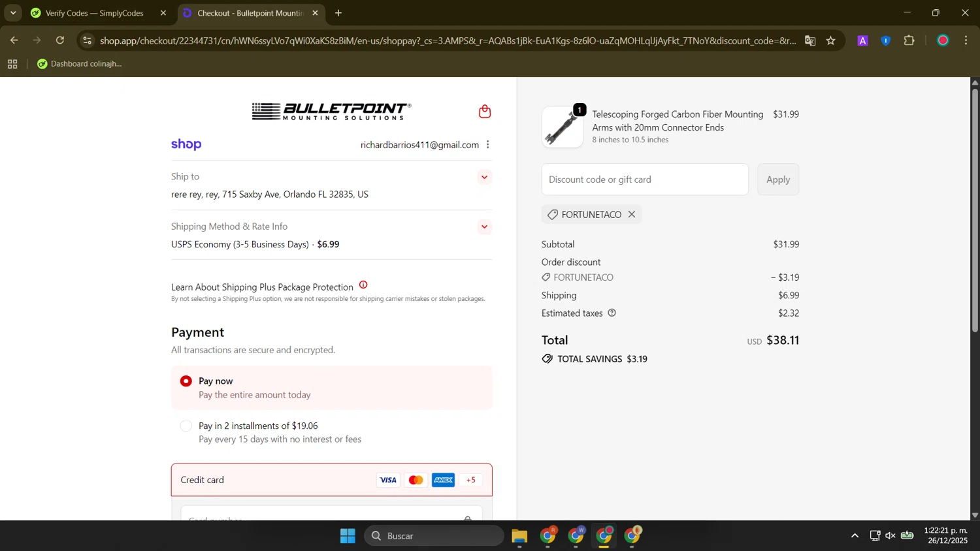
Task: Click the Visa card icon
Action: pyautogui.click(x=388, y=480)
